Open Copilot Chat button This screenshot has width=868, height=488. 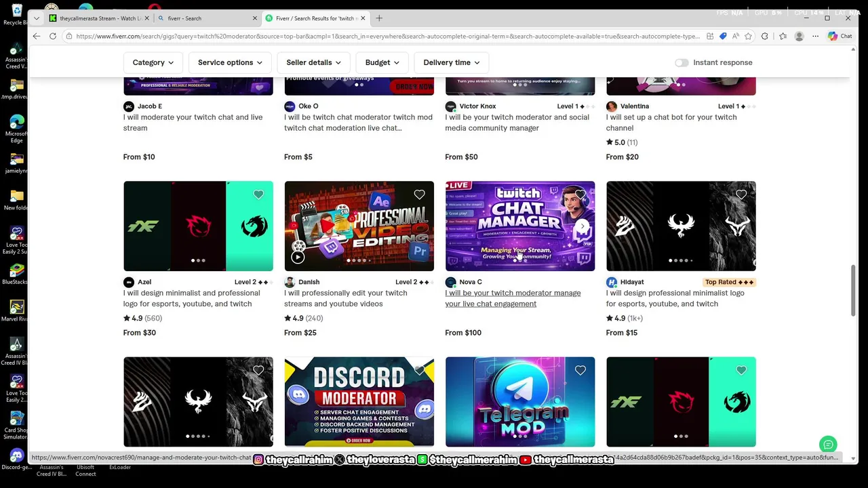tap(840, 36)
